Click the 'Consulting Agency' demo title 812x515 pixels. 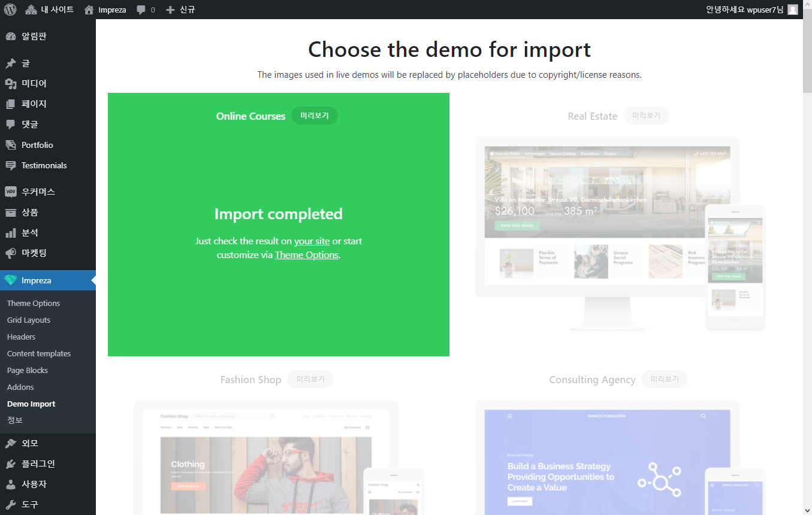coord(593,380)
